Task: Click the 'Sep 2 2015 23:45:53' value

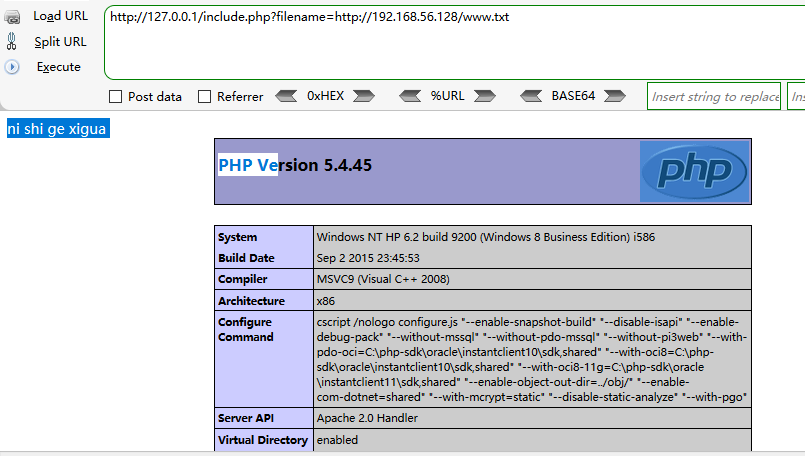Action: pos(368,258)
